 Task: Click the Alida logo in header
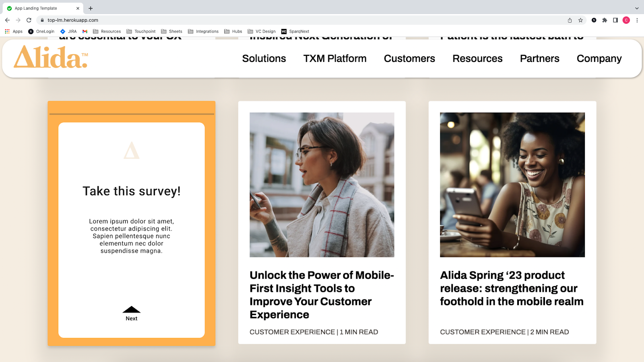click(51, 57)
